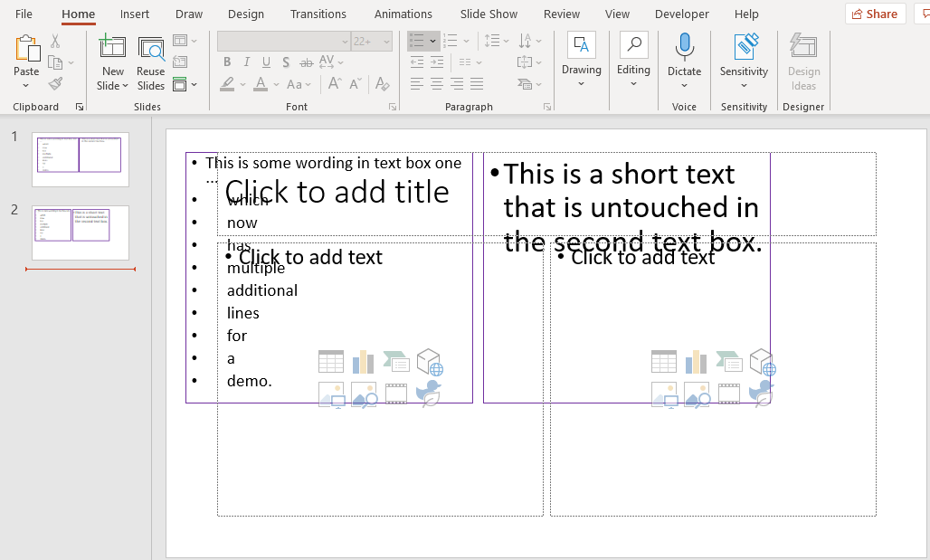930x560 pixels.
Task: Click the Copy icon in Clipboard group
Action: (x=55, y=62)
